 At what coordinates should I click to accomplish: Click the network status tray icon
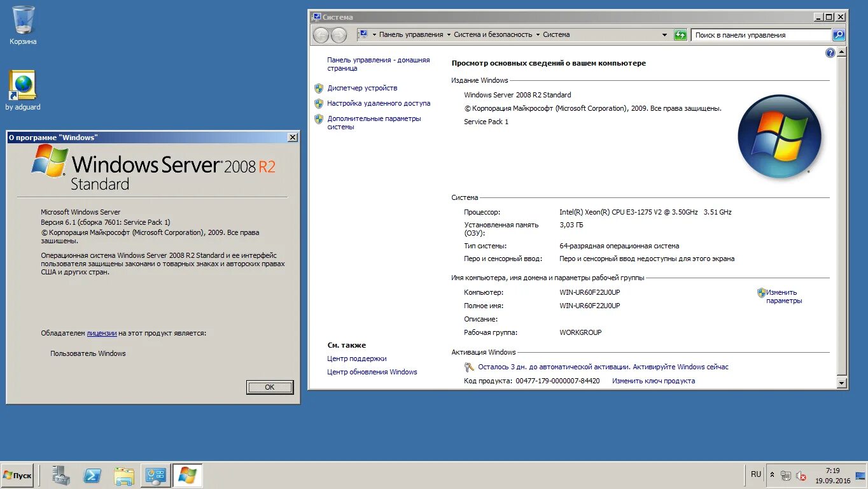(x=787, y=475)
